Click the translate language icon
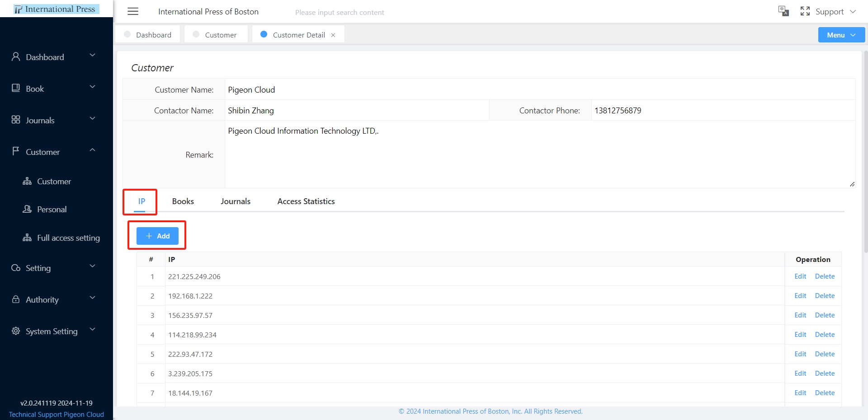Screen dimensions: 868x420 pyautogui.click(x=783, y=11)
